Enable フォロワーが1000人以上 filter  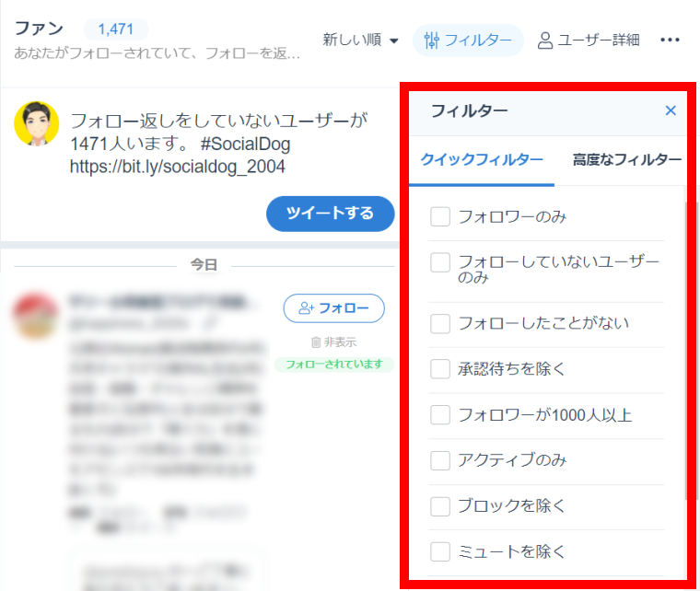(440, 415)
